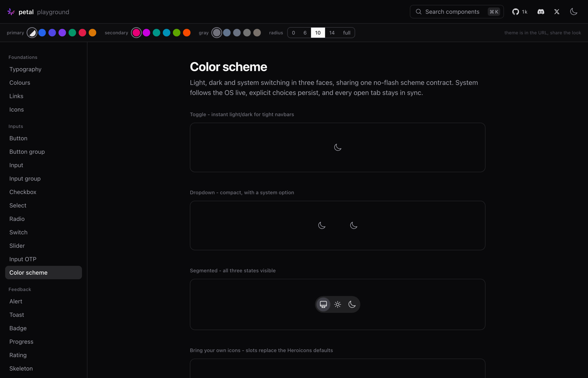Click the 1k GitHub star count
Viewport: 588px width, 378px height.
525,12
